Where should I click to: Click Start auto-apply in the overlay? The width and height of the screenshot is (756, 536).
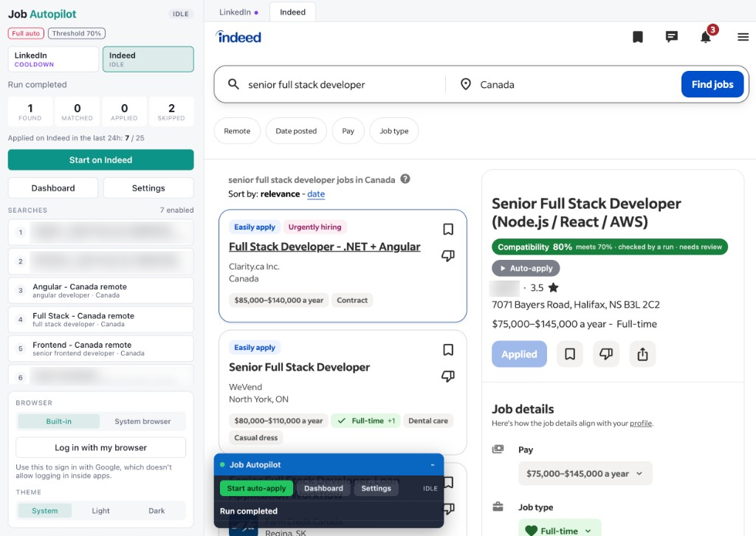pos(256,488)
